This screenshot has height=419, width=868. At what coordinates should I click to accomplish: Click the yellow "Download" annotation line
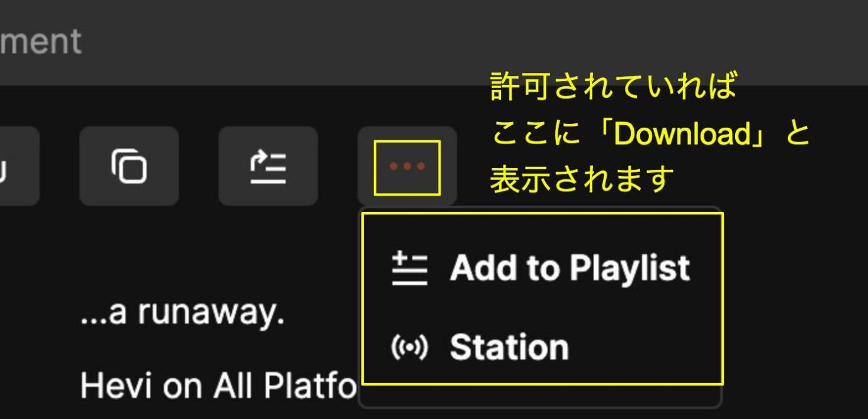[650, 133]
